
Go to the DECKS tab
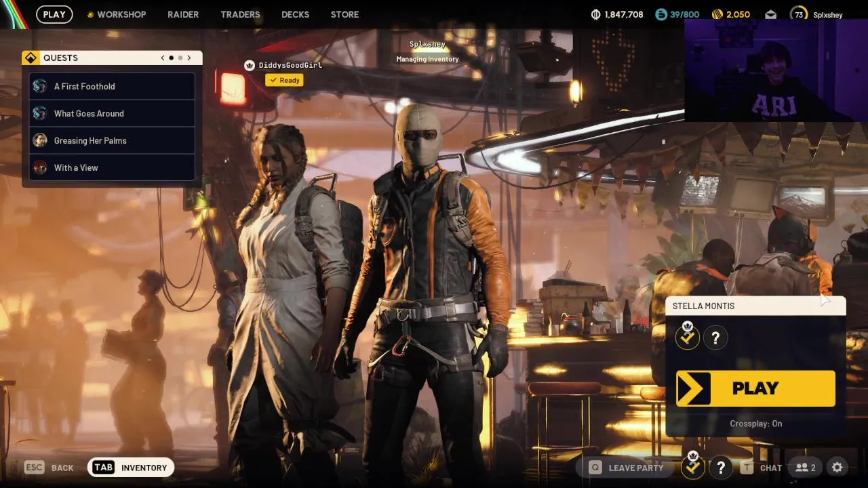(x=295, y=14)
